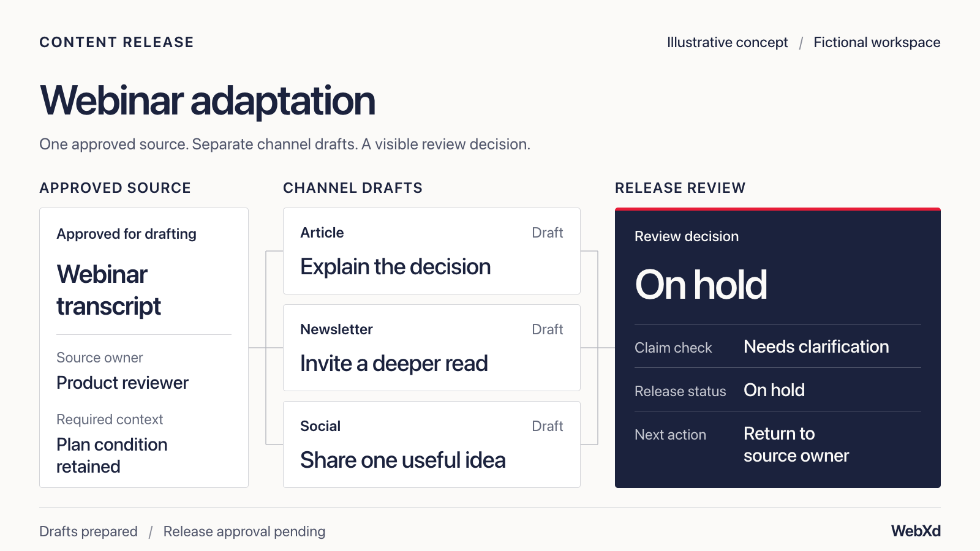
Task: Click the 'Review decision' label
Action: pyautogui.click(x=687, y=236)
